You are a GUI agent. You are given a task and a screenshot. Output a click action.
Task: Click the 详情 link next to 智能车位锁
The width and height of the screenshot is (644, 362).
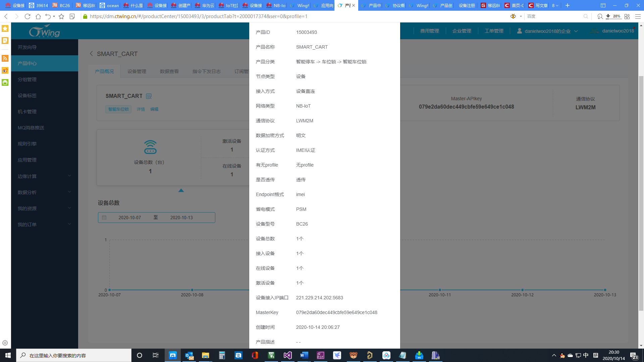(x=141, y=109)
